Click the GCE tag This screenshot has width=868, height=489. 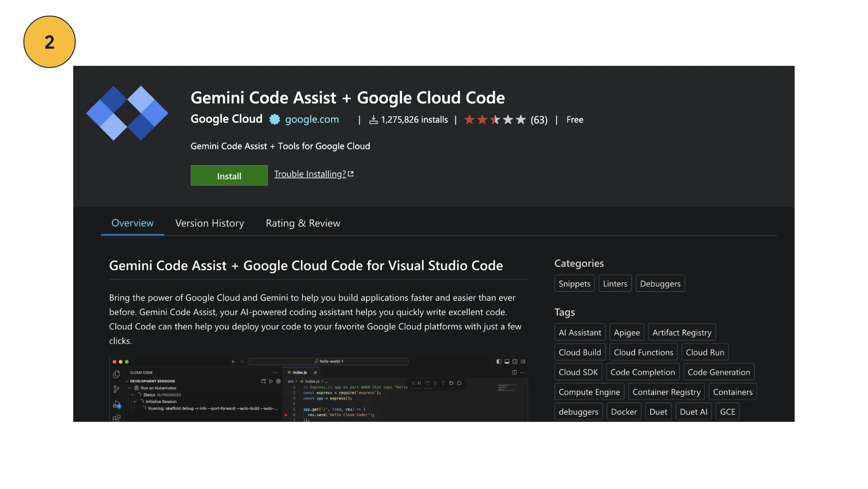[x=728, y=412]
